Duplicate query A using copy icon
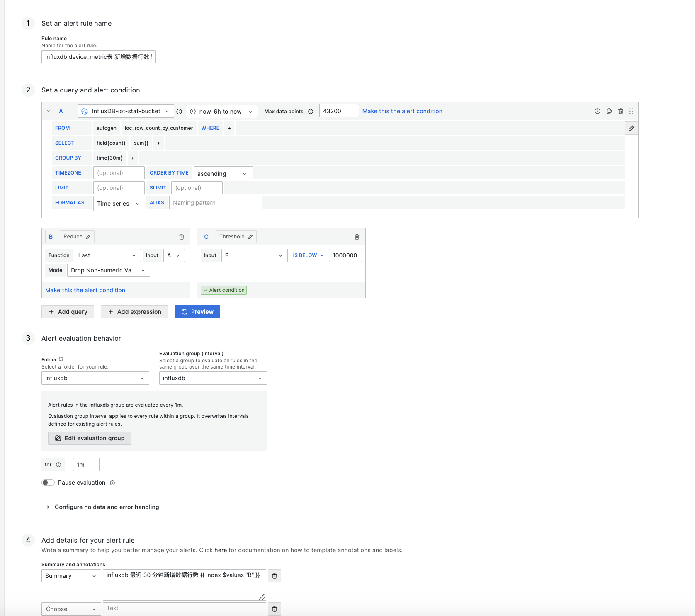The height and width of the screenshot is (616, 695). click(609, 111)
